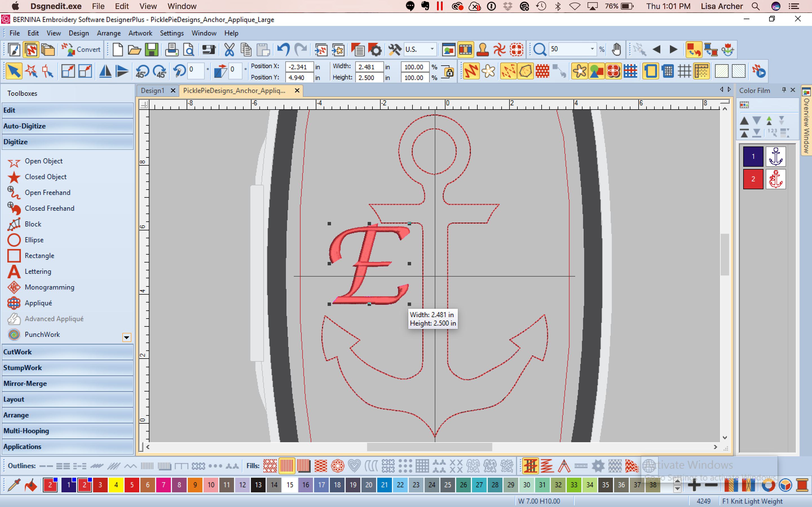
Task: Click the Convert button
Action: point(81,50)
